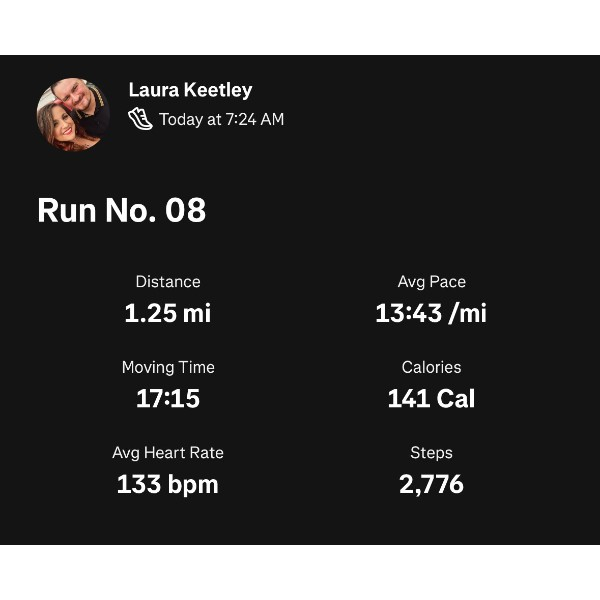Click the Moving Time stat label

click(x=168, y=367)
